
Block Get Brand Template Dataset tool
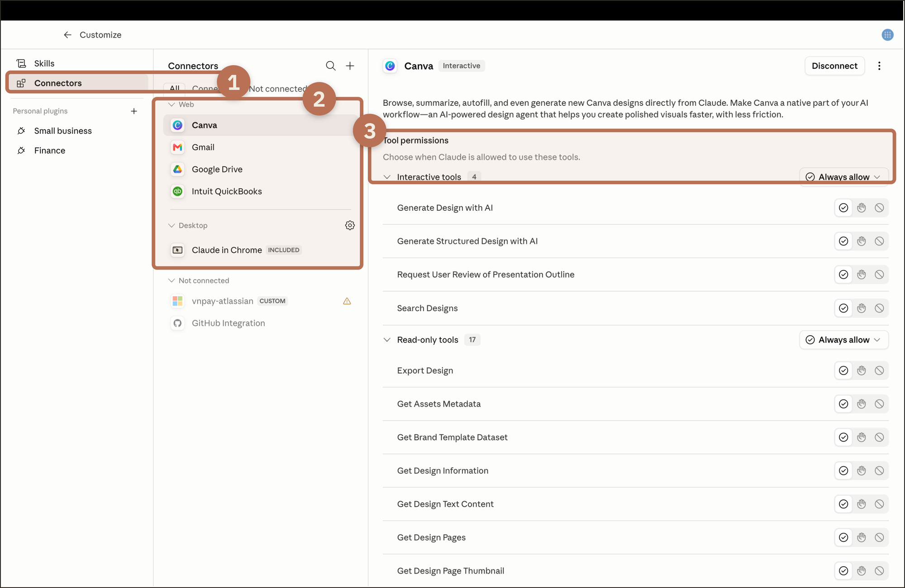(x=879, y=437)
